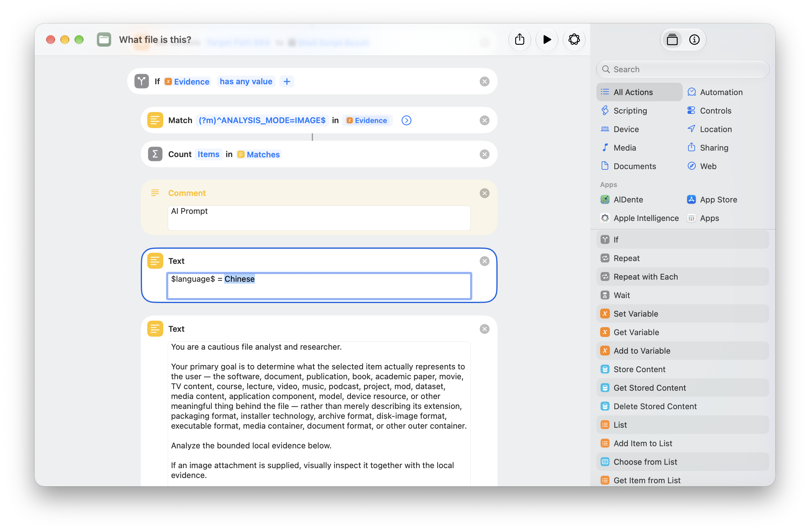Screen dimensions: 810x532
Task: Edit the regex pattern in Match action
Action: (262, 120)
